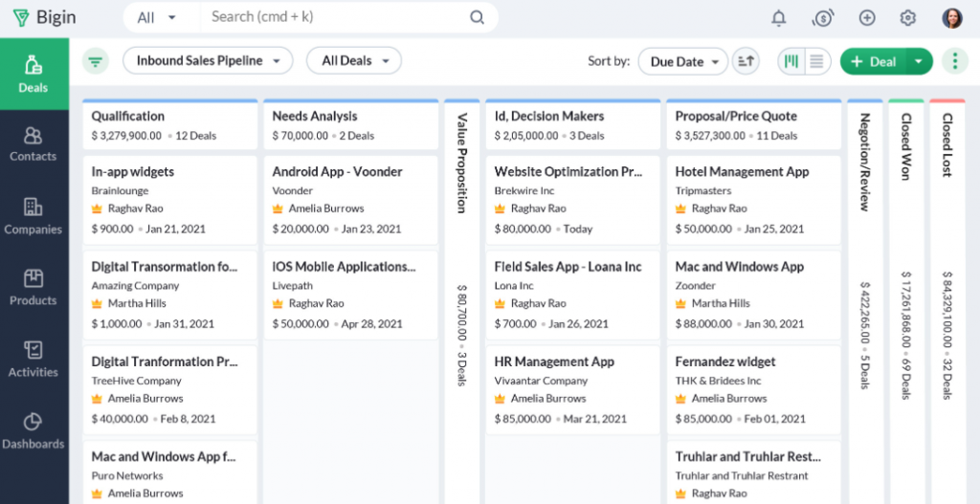Open the Hotel Management App deal
Viewport: 980px width, 504px height.
click(x=742, y=172)
